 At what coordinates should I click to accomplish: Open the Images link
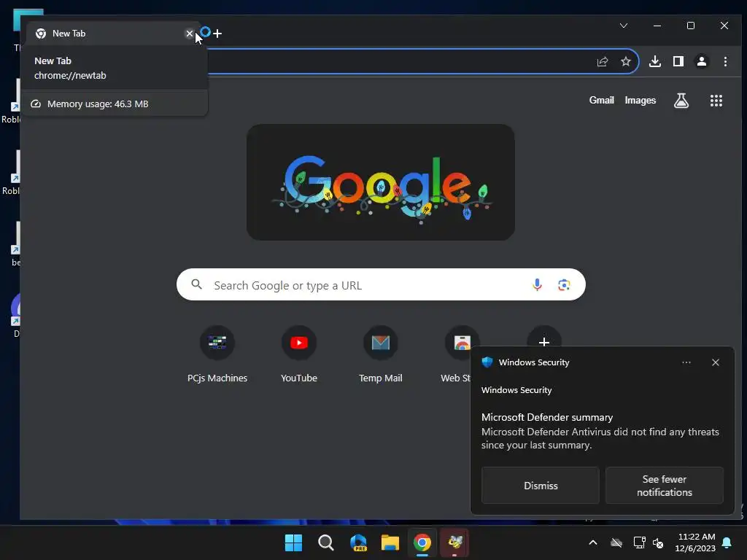[640, 100]
